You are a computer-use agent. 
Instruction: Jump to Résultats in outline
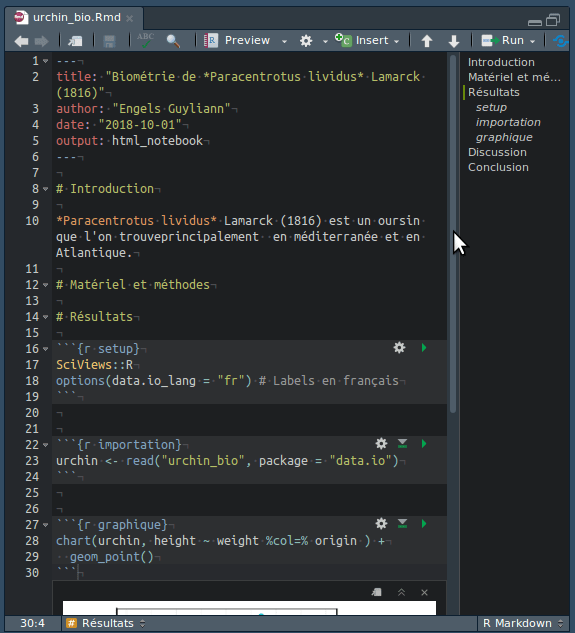(493, 92)
